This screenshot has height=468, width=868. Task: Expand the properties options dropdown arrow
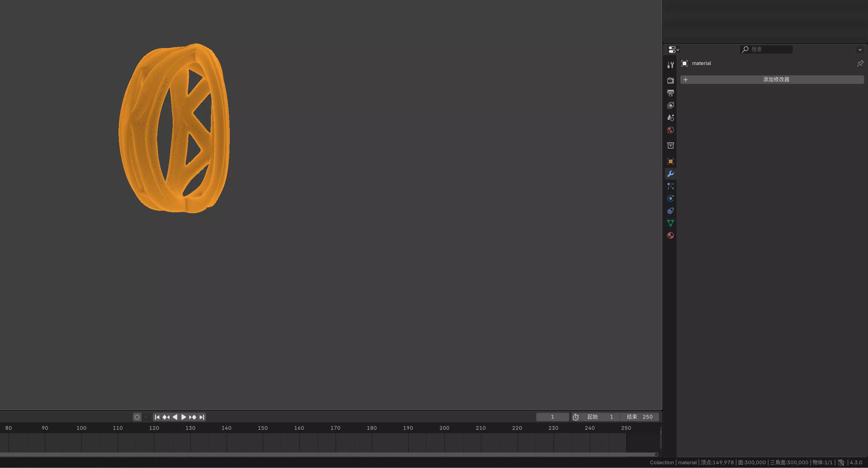coord(860,50)
